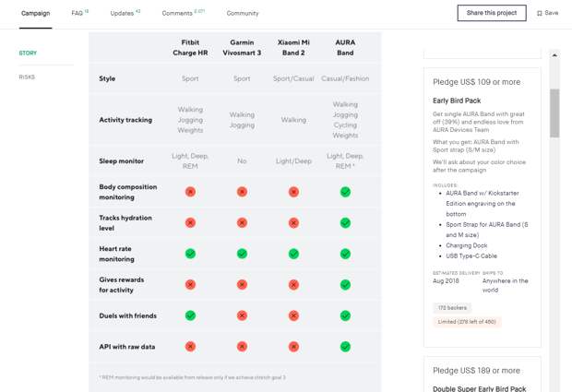572x392 pixels.
Task: Click the Style row label
Action: point(107,78)
